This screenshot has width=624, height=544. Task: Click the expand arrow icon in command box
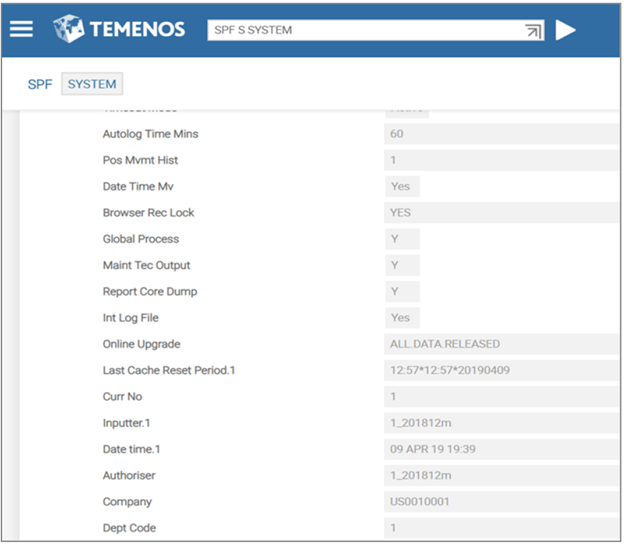(533, 31)
